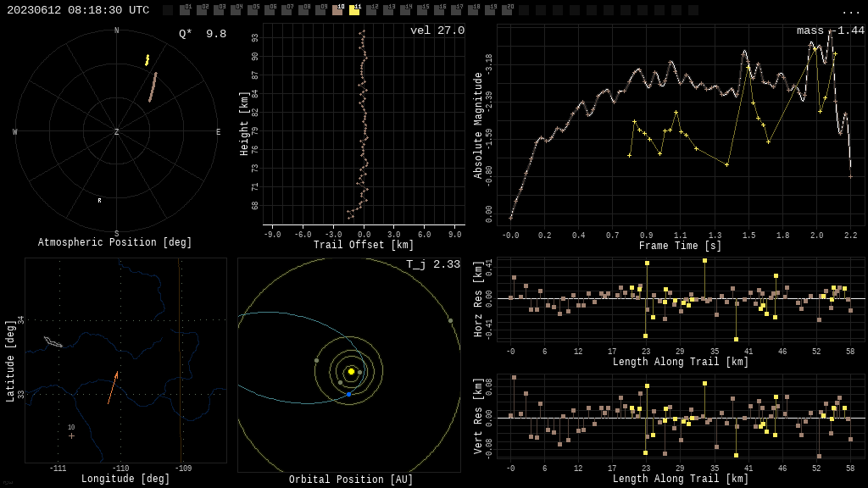The width and height of the screenshot is (868, 488).
Task: Click the Atmospheric Position [deg] label
Action: pyautogui.click(x=114, y=242)
